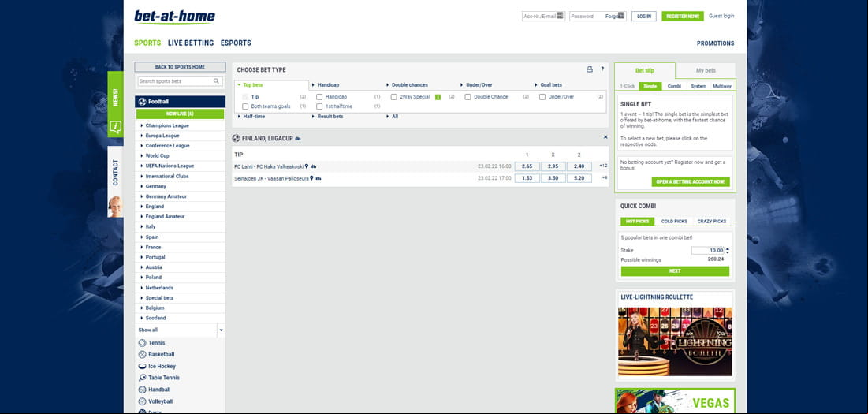
Task: Open statistics icon next to Finland, Liigacup
Action: [298, 138]
